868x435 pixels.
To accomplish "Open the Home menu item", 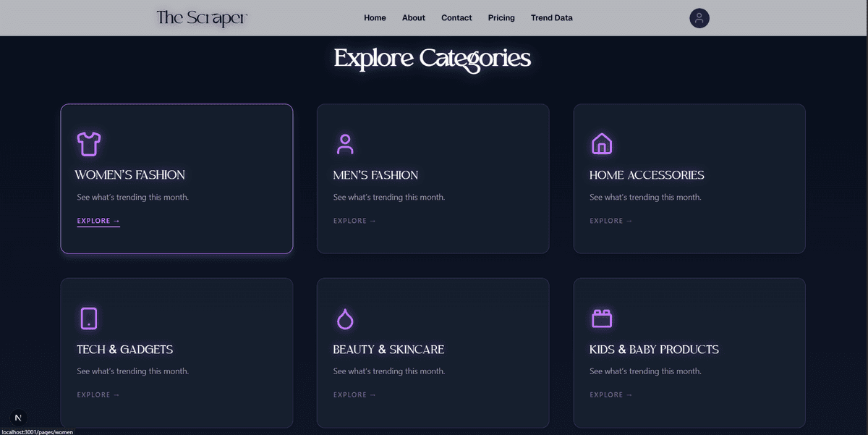I will click(375, 17).
